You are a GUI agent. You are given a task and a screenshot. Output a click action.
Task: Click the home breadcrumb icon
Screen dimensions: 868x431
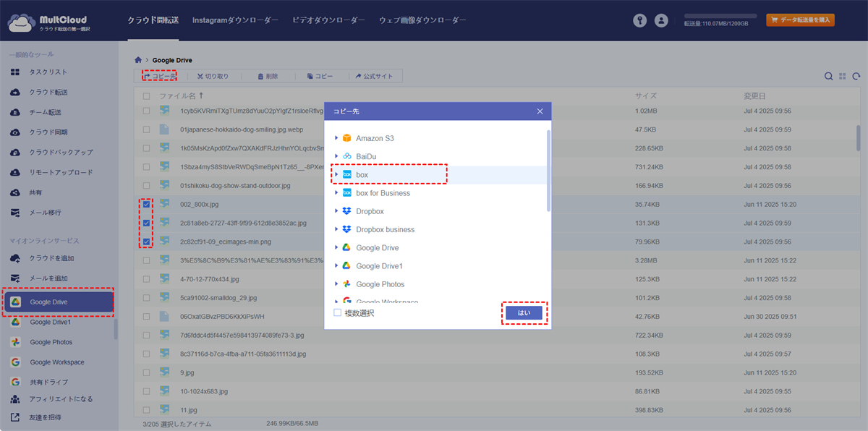138,60
